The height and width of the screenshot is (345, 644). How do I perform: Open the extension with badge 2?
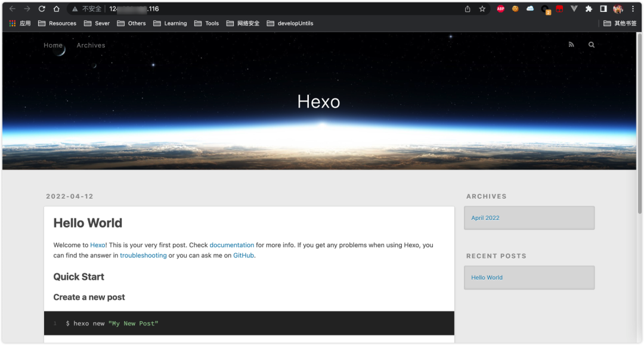coord(546,10)
